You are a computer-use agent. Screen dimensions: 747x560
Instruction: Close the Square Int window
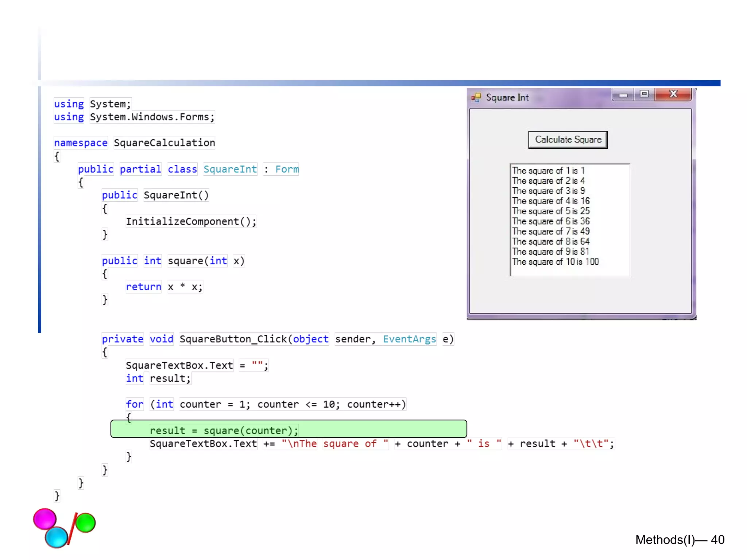click(x=673, y=94)
